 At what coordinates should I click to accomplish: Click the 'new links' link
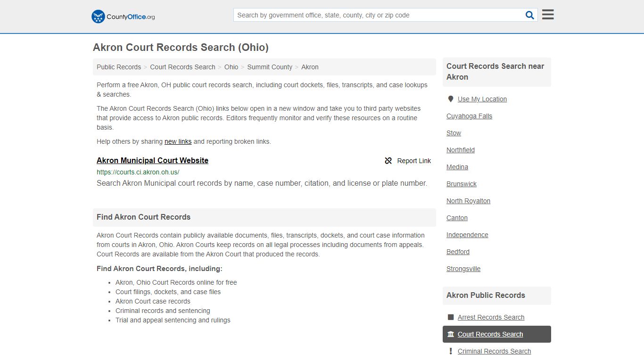178,141
